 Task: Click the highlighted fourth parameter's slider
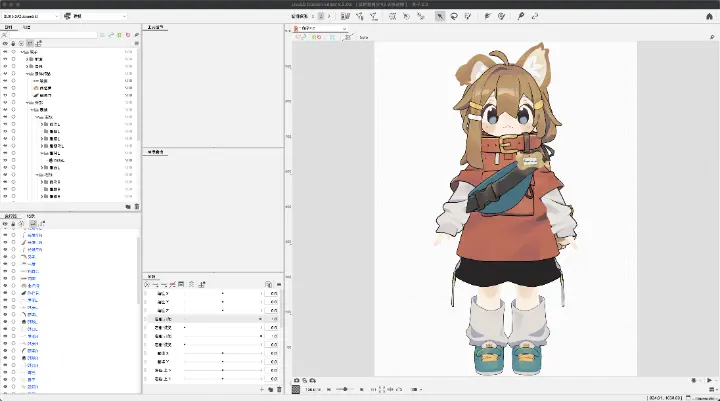223,319
